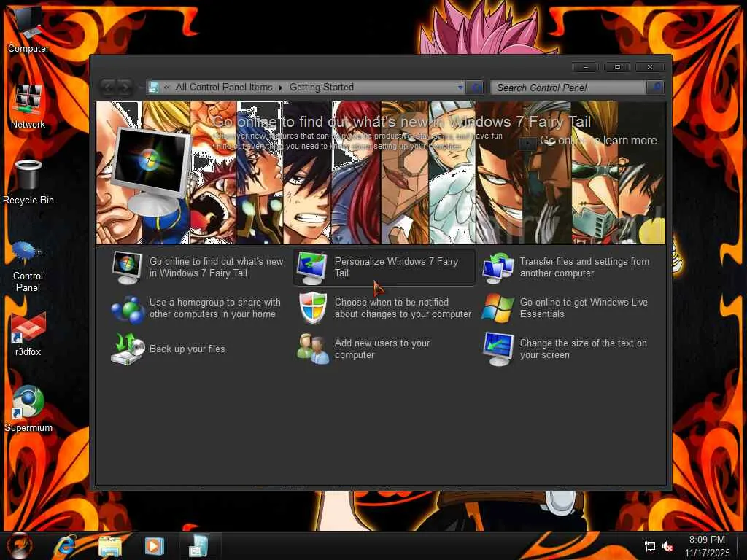The image size is (747, 560).
Task: Open Change the size of the text link
Action: tap(583, 349)
